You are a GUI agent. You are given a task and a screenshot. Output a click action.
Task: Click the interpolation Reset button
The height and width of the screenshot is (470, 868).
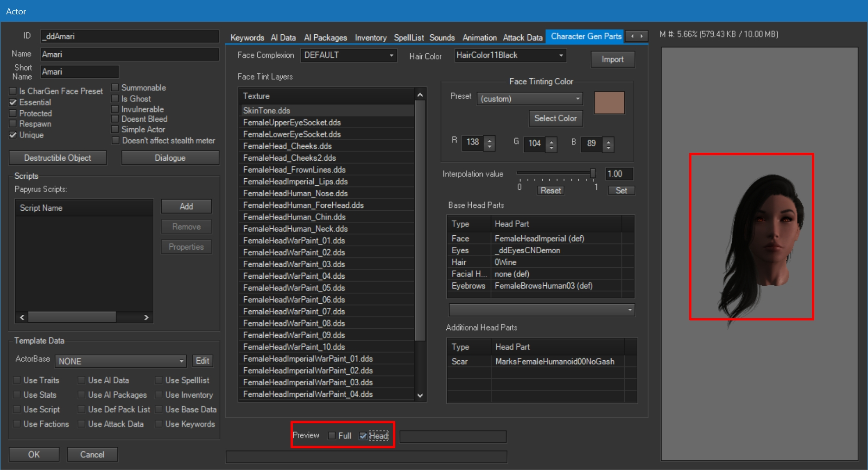pos(551,190)
